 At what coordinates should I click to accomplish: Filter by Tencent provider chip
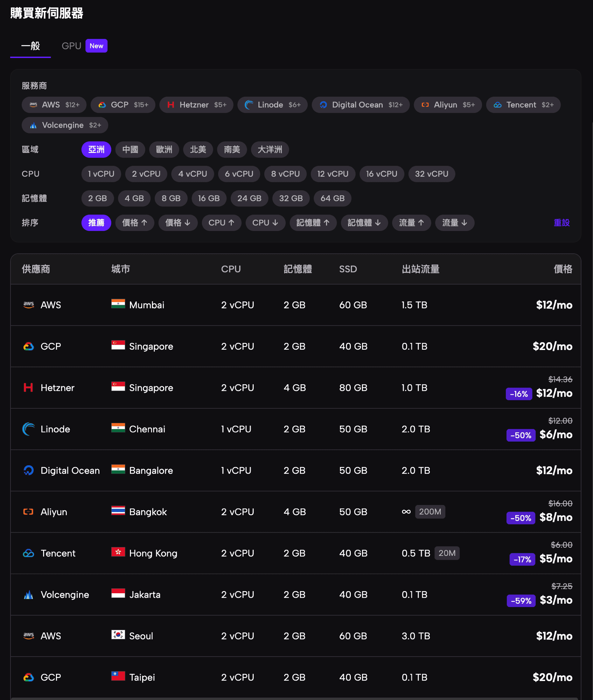[523, 105]
